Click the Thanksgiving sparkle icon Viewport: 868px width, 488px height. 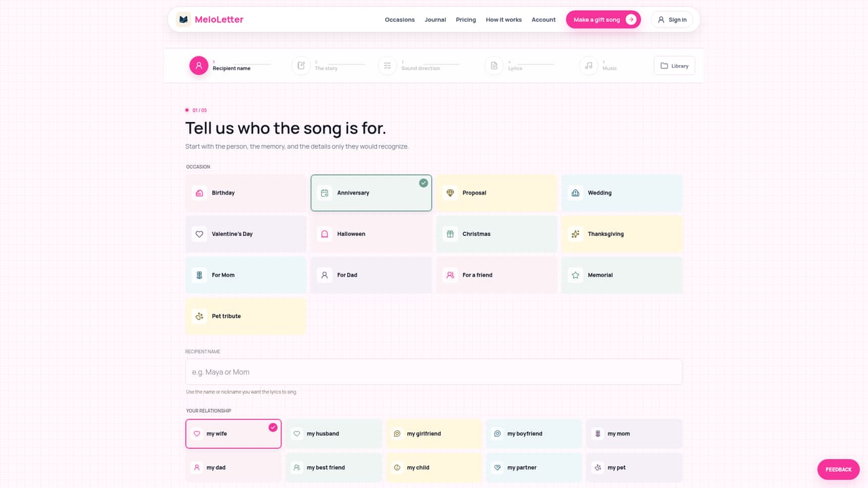point(575,234)
